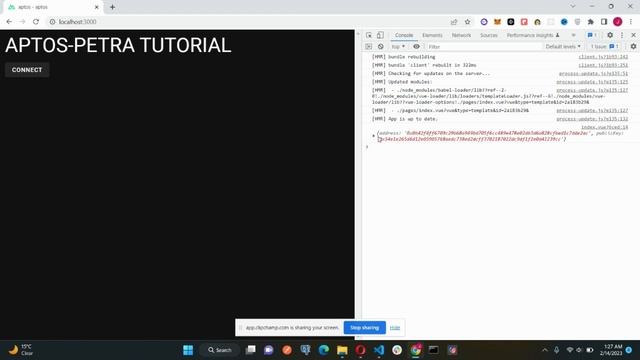Toggle the Chrome side panel icon
Viewport: 640px width, 360px height.
point(604,22)
